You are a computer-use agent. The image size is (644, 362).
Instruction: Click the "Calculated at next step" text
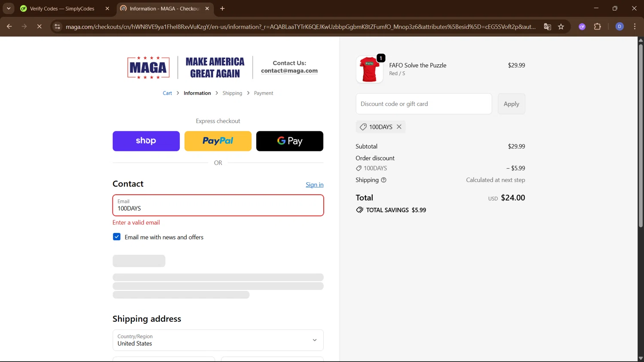[495, 180]
